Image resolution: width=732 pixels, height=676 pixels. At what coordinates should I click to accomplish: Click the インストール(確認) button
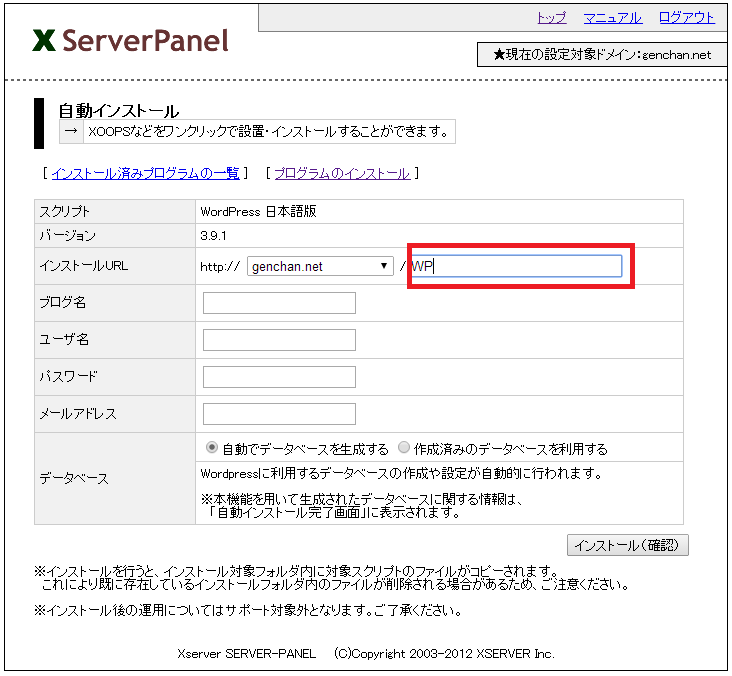(x=627, y=545)
